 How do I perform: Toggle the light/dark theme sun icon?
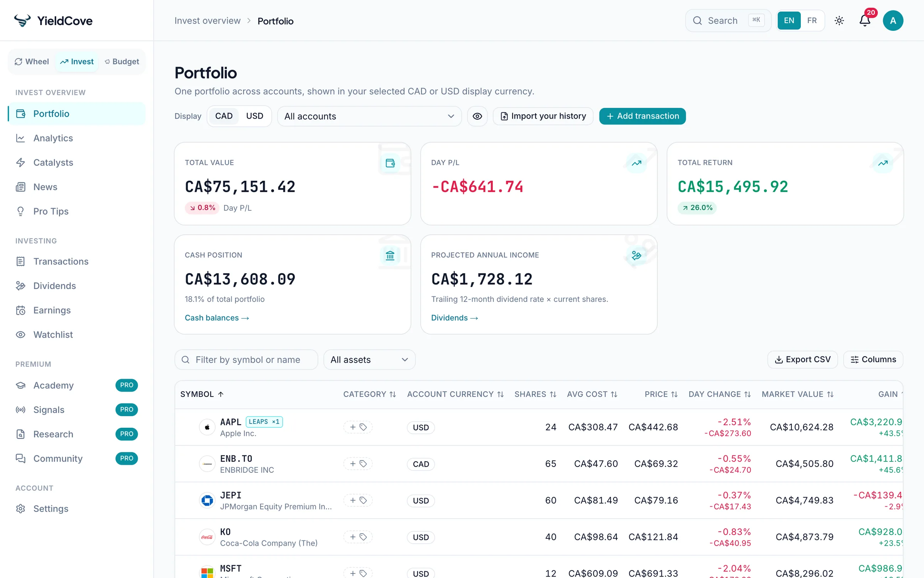(839, 20)
